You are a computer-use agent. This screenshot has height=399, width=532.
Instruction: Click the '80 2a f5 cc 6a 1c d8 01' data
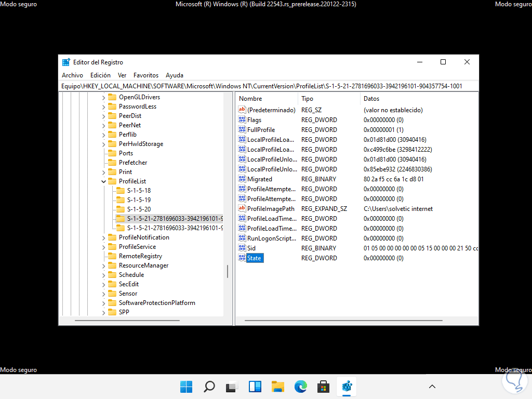[394, 179]
